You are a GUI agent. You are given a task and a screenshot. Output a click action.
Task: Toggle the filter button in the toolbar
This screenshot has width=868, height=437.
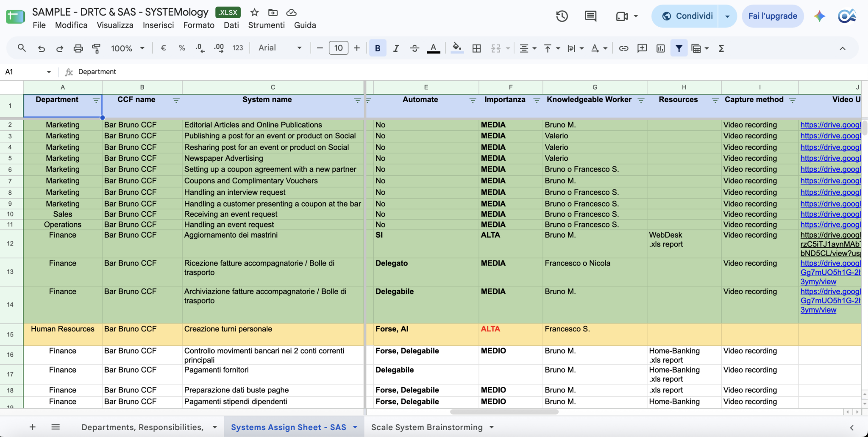click(x=679, y=48)
